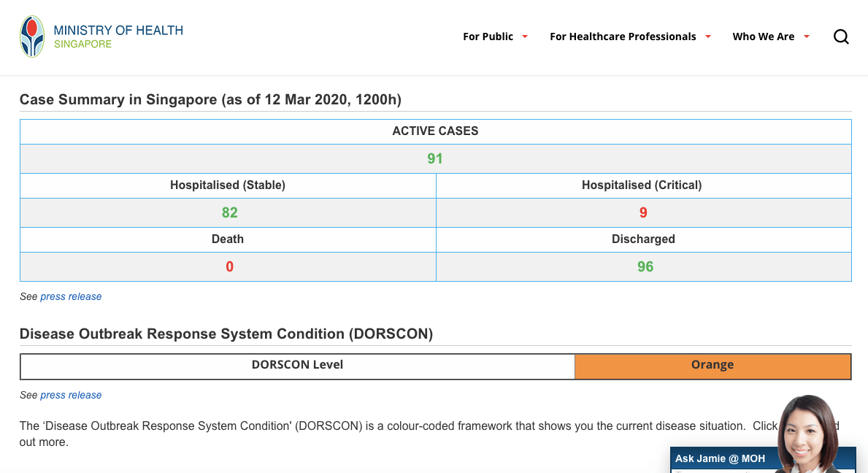This screenshot has height=473, width=868.
Task: Click the Hospitalised (Stable) value 82
Action: [229, 212]
